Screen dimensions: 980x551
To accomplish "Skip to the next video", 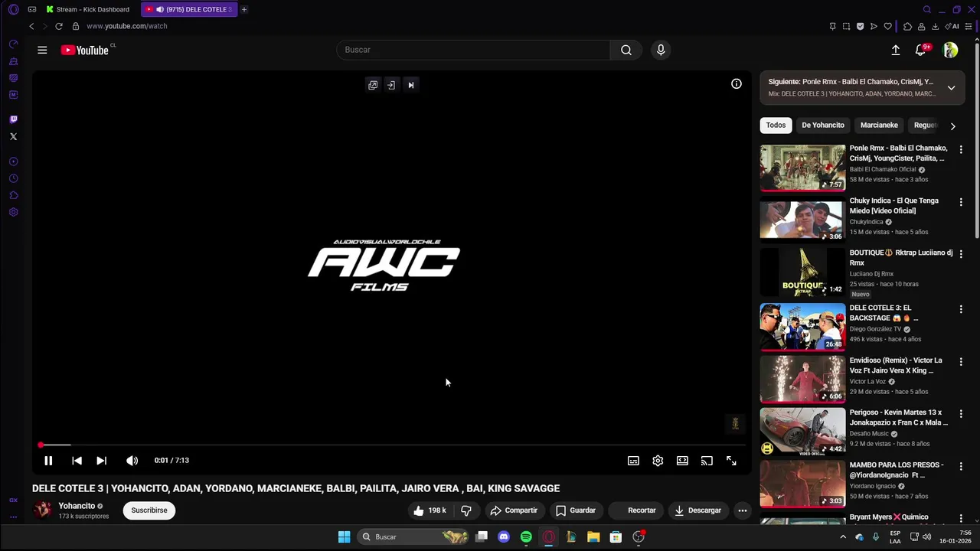I will [101, 461].
